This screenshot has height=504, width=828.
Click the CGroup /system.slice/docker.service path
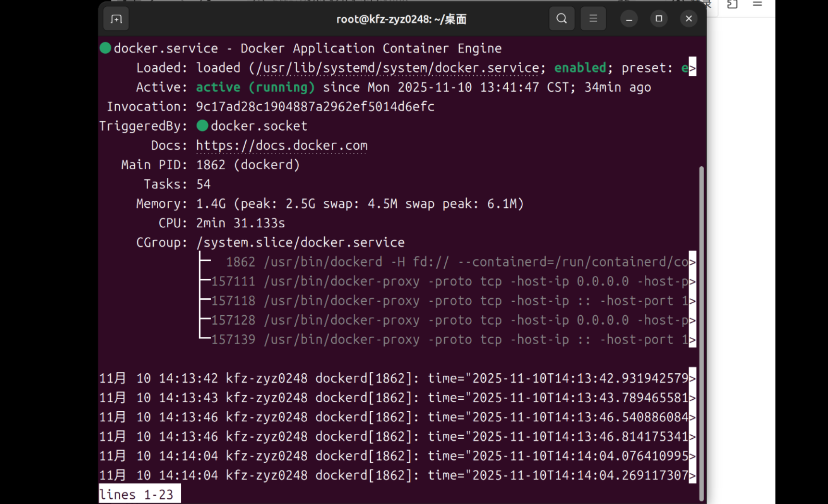pos(300,243)
